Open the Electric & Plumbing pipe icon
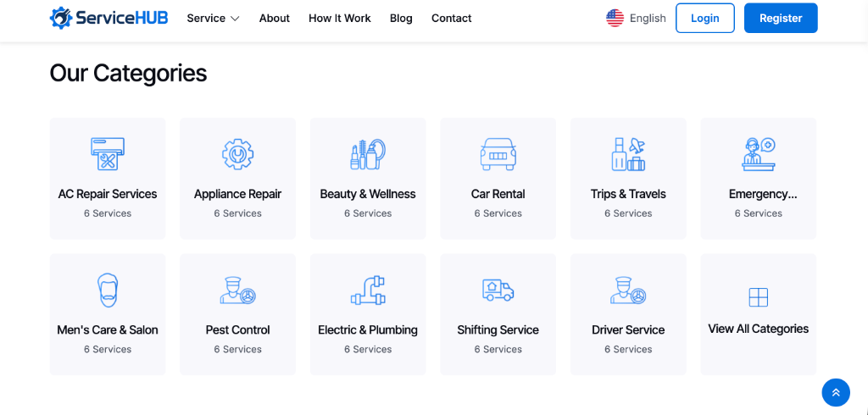 [368, 290]
